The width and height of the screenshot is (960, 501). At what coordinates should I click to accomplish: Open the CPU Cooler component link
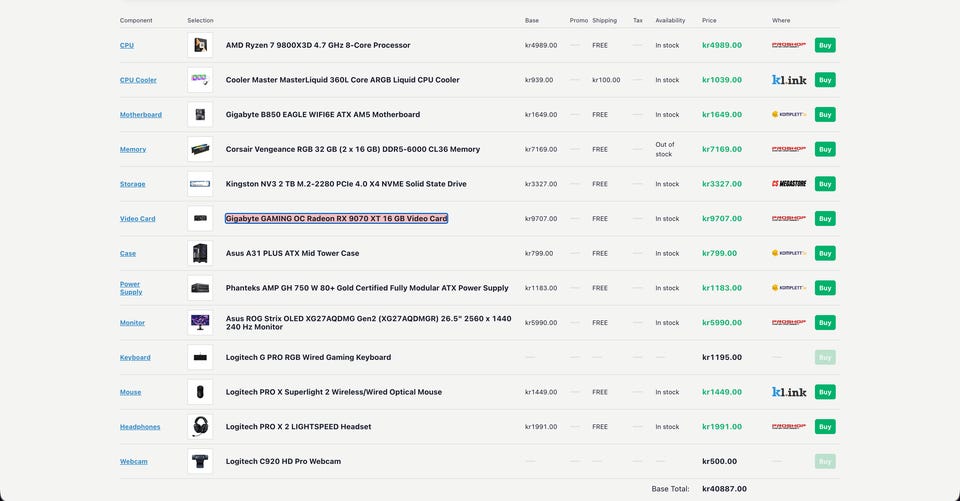(x=138, y=80)
